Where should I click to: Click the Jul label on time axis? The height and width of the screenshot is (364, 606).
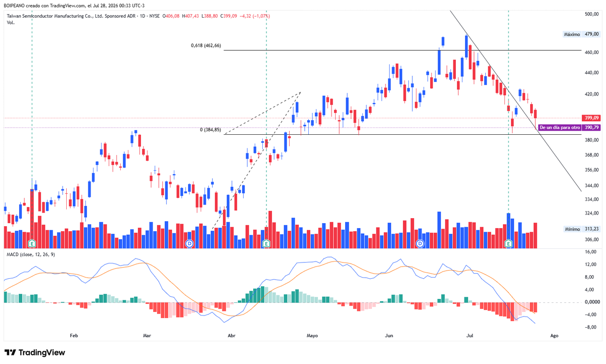pos(470,336)
